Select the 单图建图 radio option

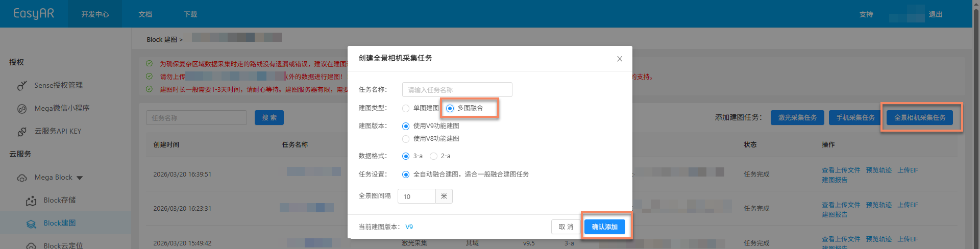[x=406, y=108]
